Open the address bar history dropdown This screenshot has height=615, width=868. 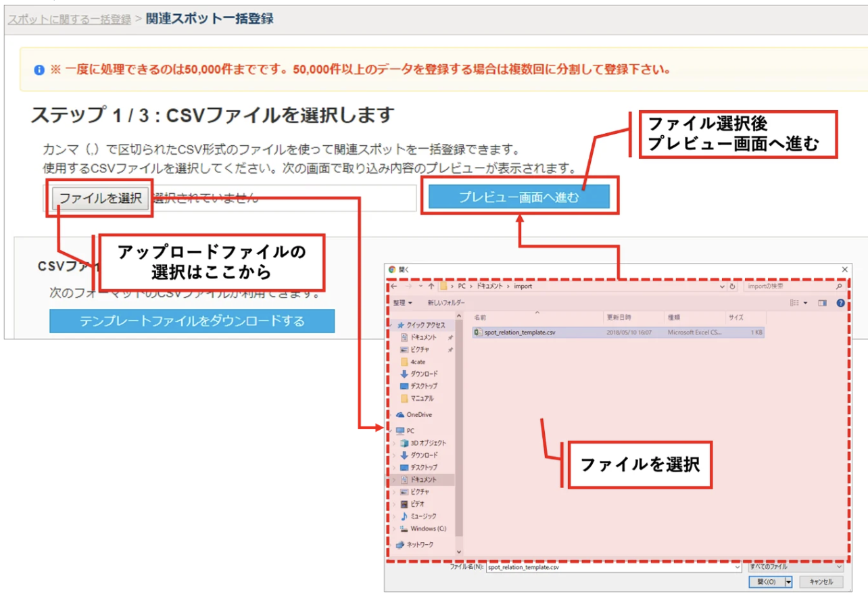coord(723,287)
